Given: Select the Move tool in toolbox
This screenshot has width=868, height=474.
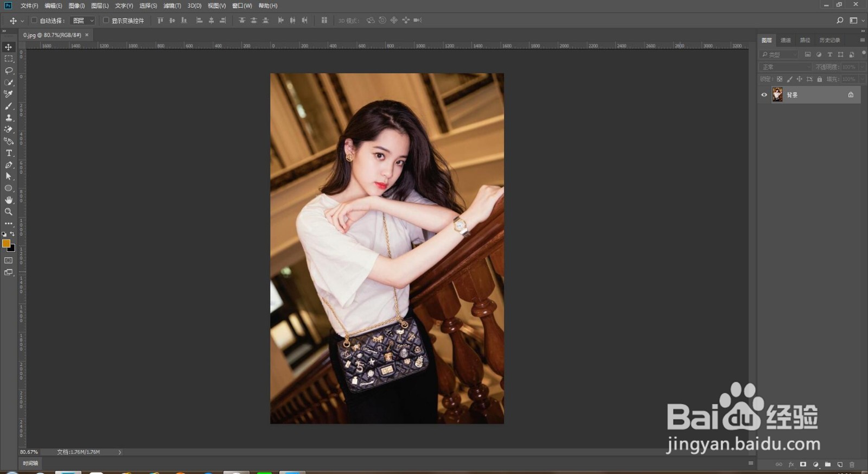Looking at the screenshot, I should [x=9, y=47].
